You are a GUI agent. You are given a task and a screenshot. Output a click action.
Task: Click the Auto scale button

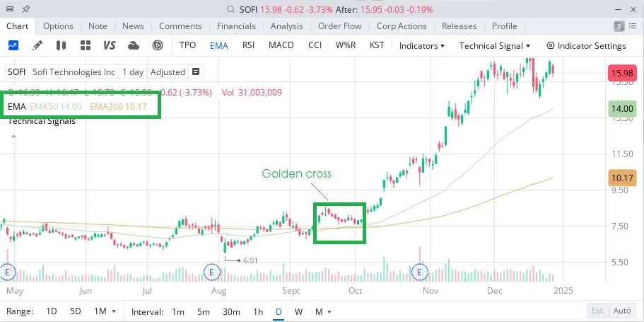[622, 311]
